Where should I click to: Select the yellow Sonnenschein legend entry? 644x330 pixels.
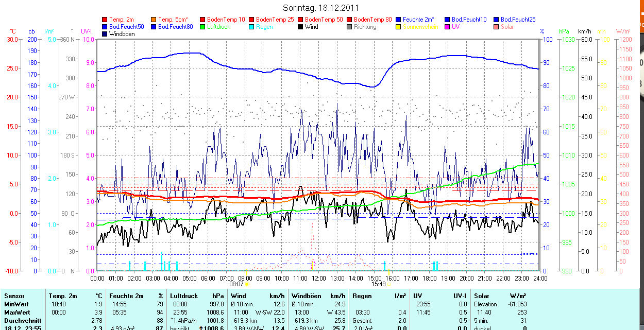(x=420, y=27)
